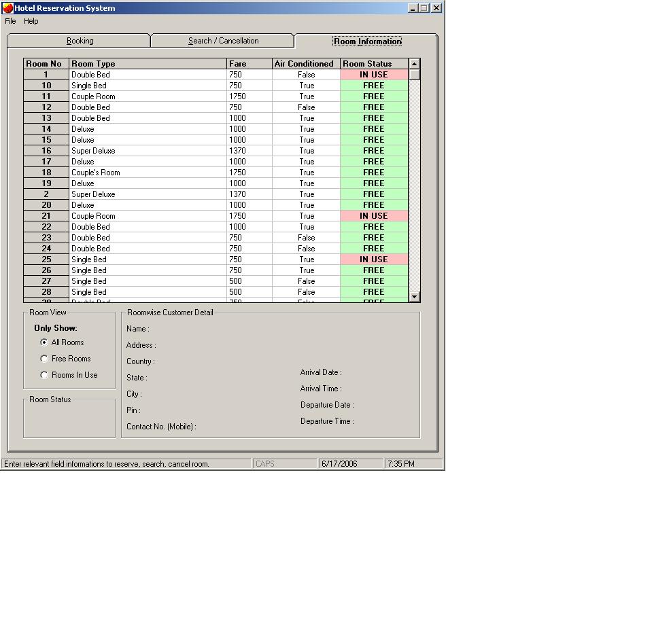The height and width of the screenshot is (644, 654).
Task: Select the IN USE status cell for room 21
Action: pyautogui.click(x=374, y=216)
